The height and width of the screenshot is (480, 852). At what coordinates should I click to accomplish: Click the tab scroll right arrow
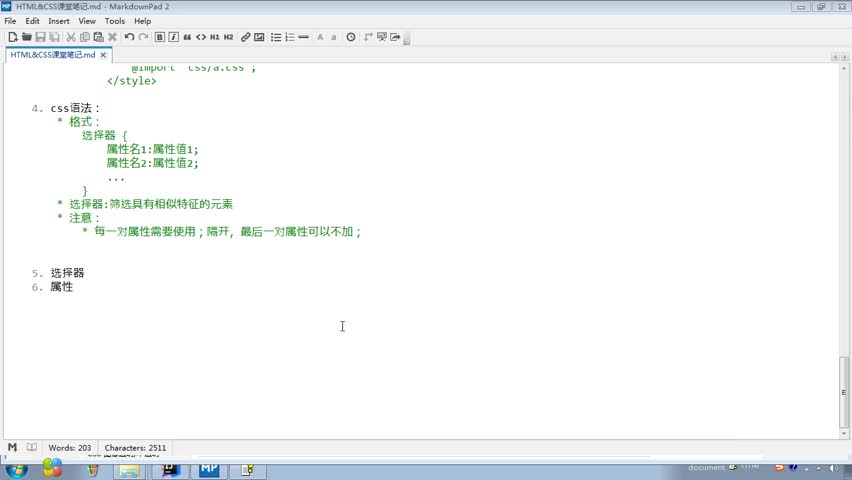coord(844,57)
